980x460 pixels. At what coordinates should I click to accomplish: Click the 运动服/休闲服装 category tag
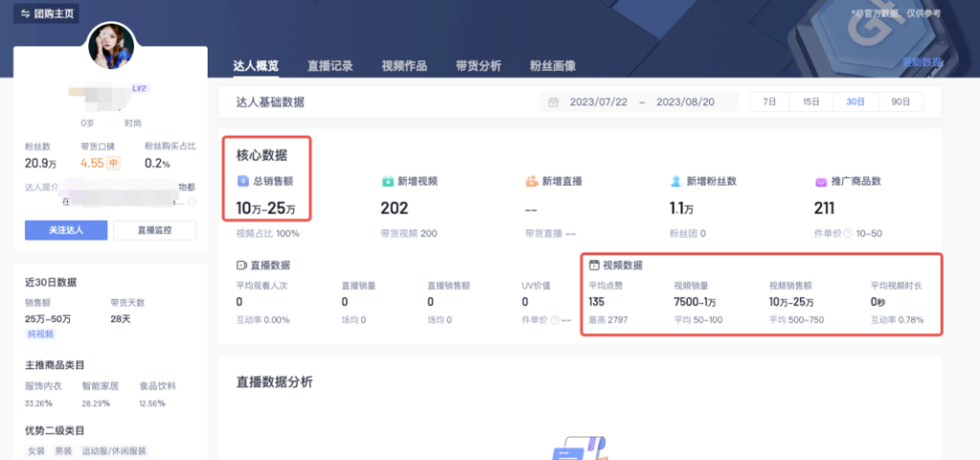tap(114, 450)
